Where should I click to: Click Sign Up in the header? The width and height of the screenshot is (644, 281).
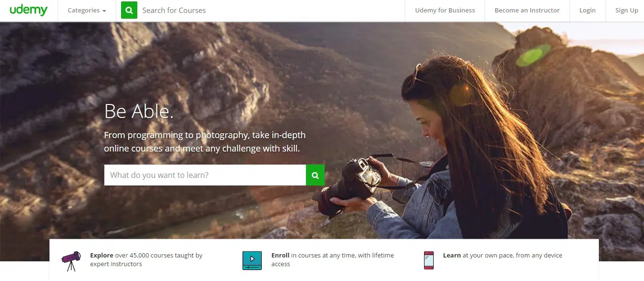(x=626, y=11)
